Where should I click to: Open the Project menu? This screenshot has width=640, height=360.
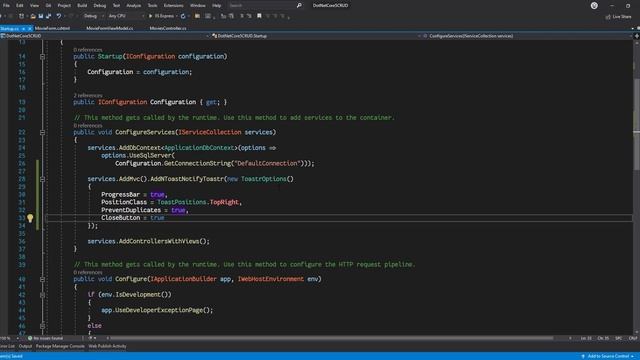click(x=64, y=6)
